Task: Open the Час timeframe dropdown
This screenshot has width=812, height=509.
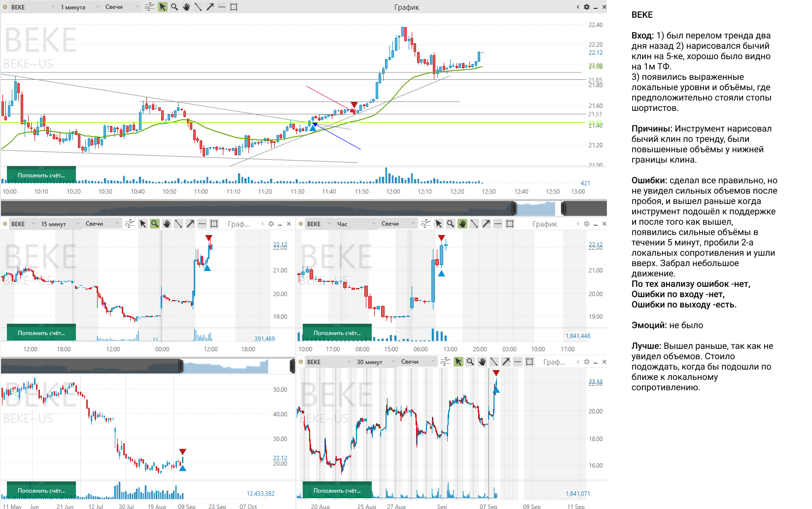Action: click(x=355, y=224)
